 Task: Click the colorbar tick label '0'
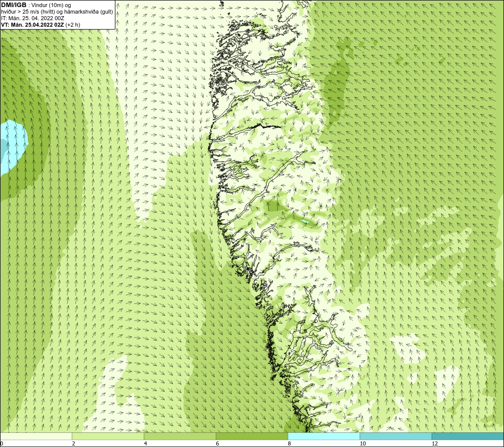coord(2,443)
